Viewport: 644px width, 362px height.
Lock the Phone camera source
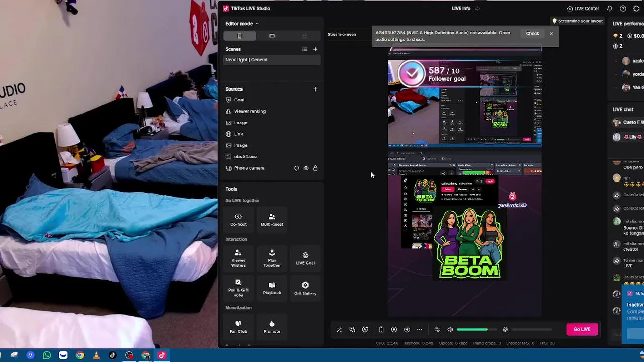point(315,168)
